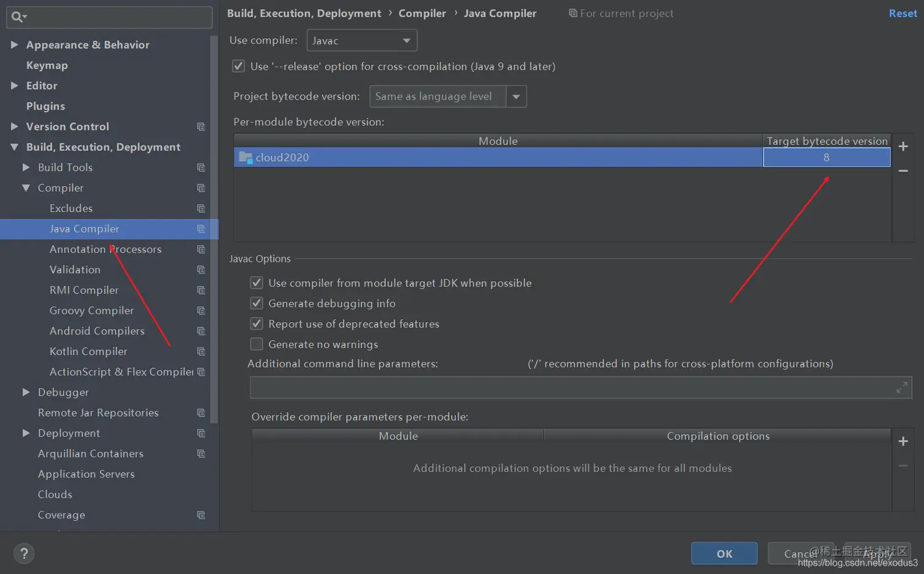Click the project-level icon beside Android Compilers
Image resolution: width=924 pixels, height=574 pixels.
[x=200, y=331]
